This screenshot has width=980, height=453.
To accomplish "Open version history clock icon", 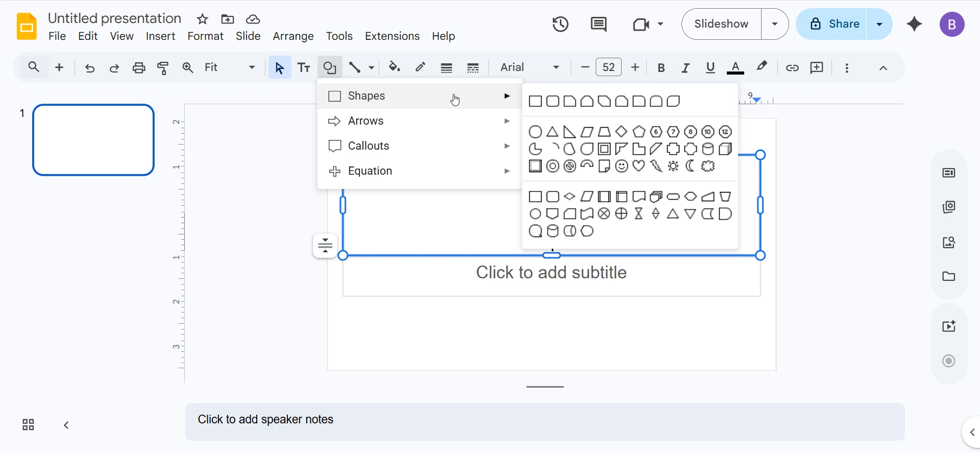I will tap(560, 24).
